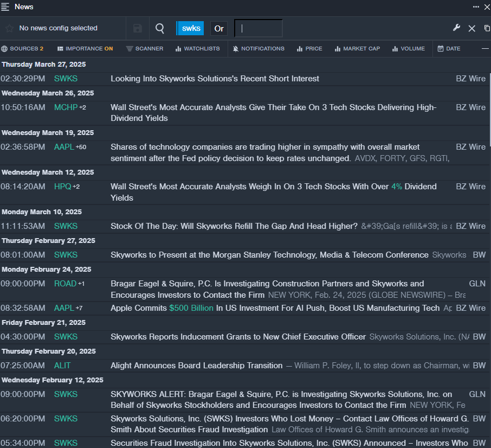The image size is (491, 448).
Task: Open settings with the wrench icon
Action: click(x=456, y=28)
